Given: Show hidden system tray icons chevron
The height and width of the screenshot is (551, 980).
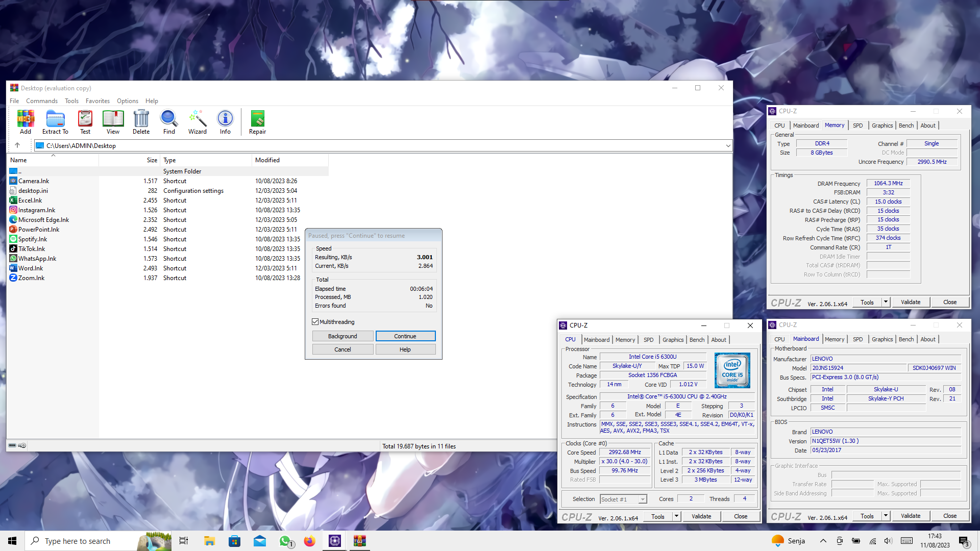Looking at the screenshot, I should (823, 541).
